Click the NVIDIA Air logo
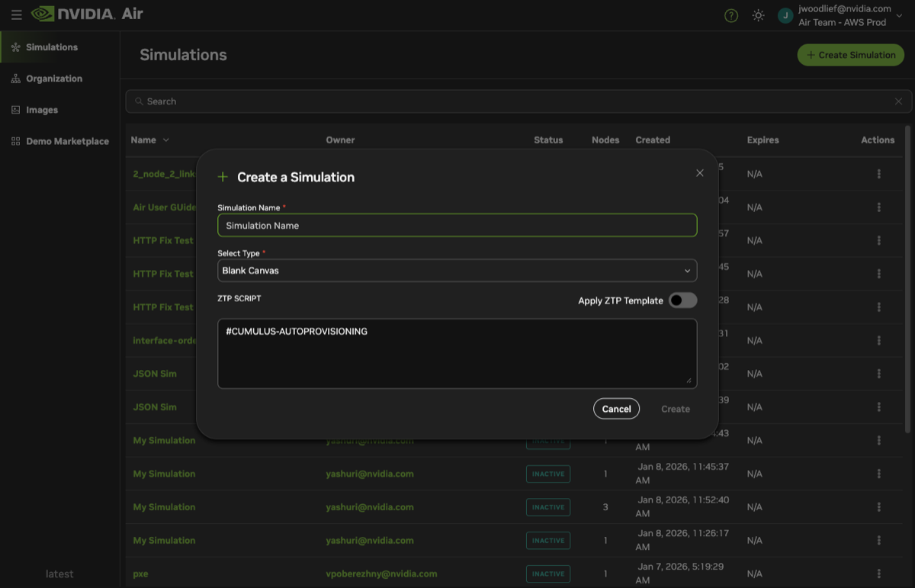This screenshot has width=915, height=588. (x=87, y=14)
